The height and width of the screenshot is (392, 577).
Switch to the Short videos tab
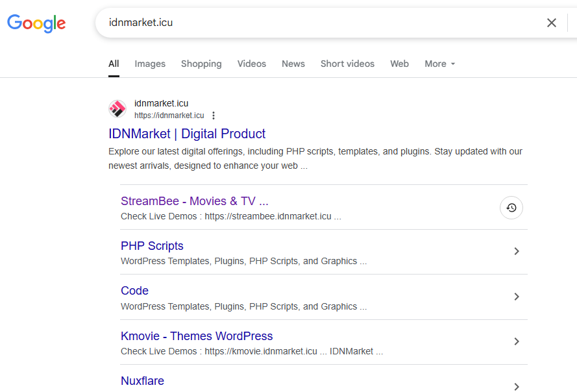347,64
